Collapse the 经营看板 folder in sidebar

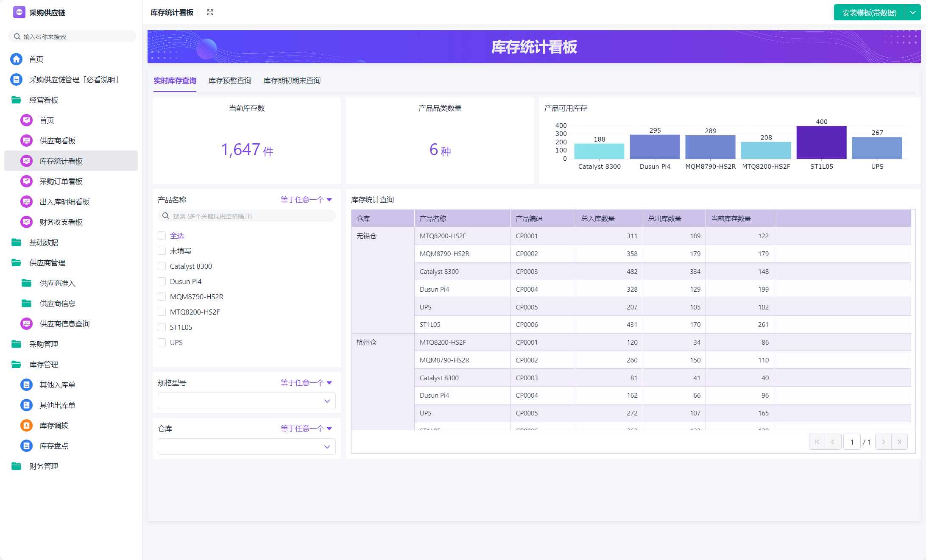(x=16, y=100)
